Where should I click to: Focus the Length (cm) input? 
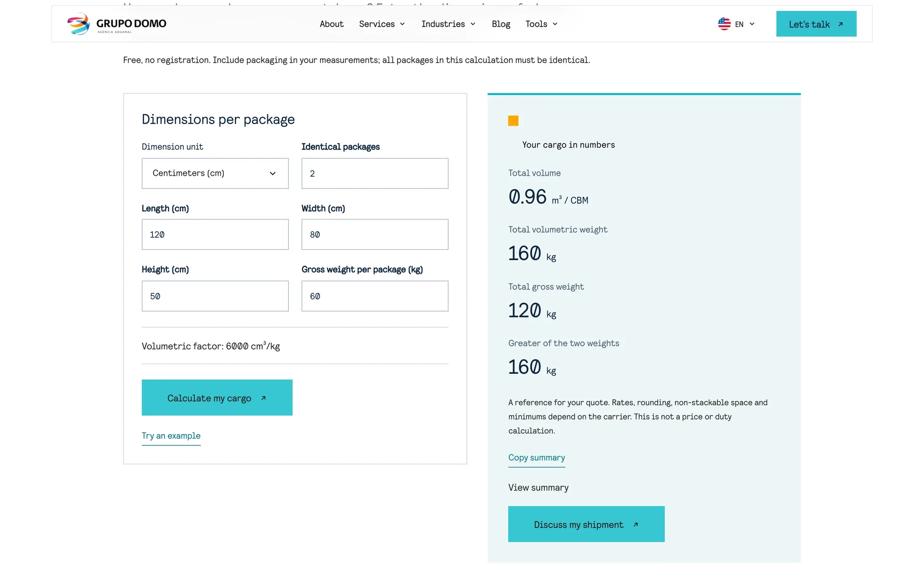pos(215,235)
